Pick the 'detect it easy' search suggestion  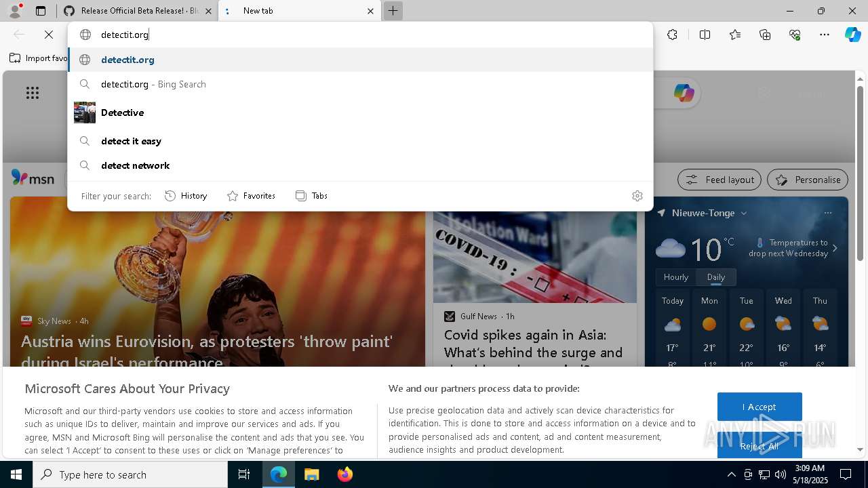(x=360, y=141)
